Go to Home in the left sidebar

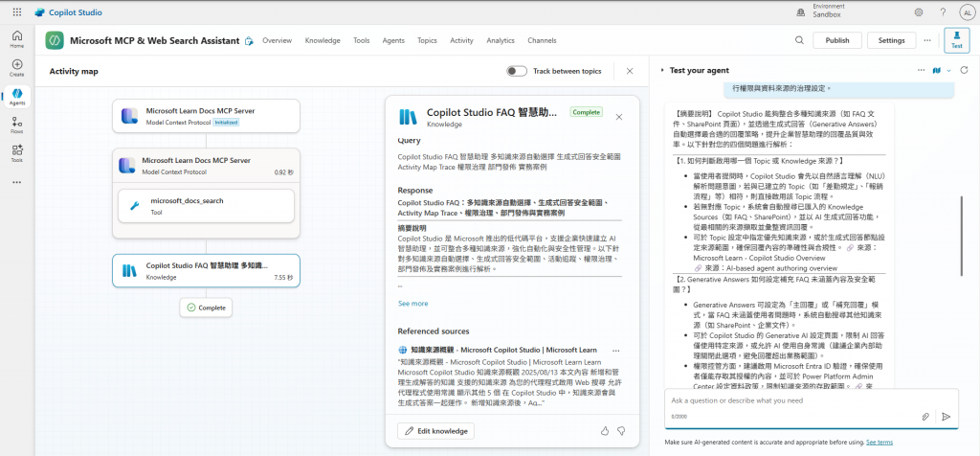tap(17, 38)
